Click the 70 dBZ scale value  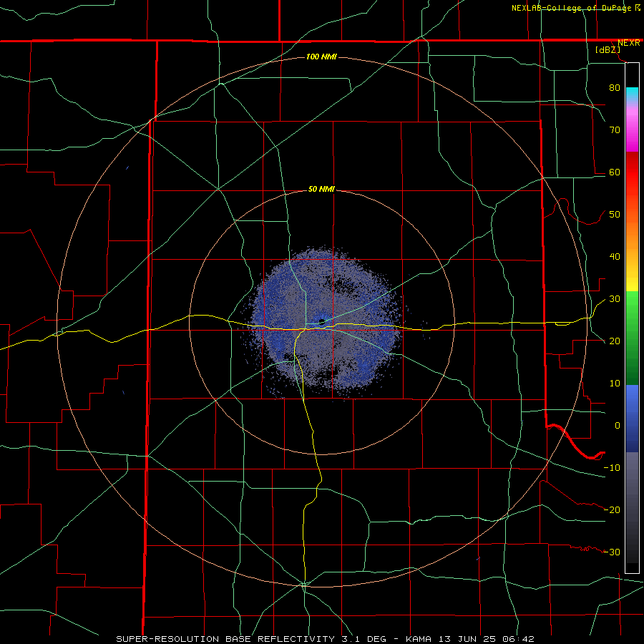[x=615, y=130]
